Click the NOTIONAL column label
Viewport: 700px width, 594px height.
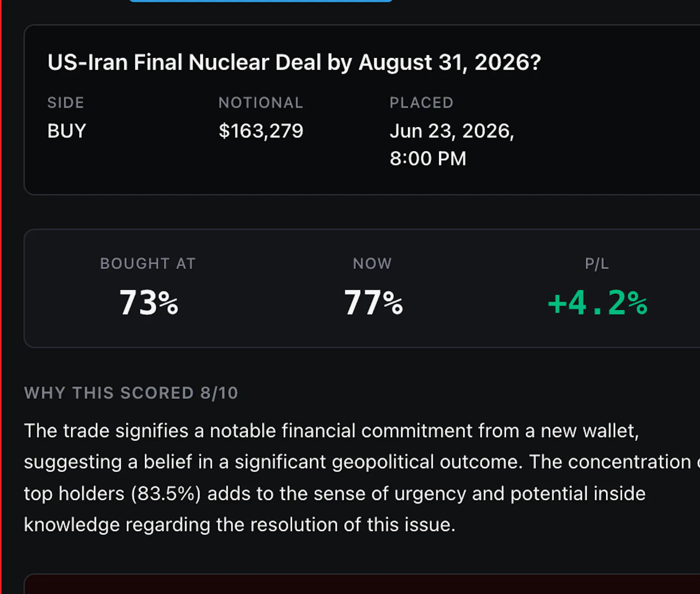[x=261, y=102]
